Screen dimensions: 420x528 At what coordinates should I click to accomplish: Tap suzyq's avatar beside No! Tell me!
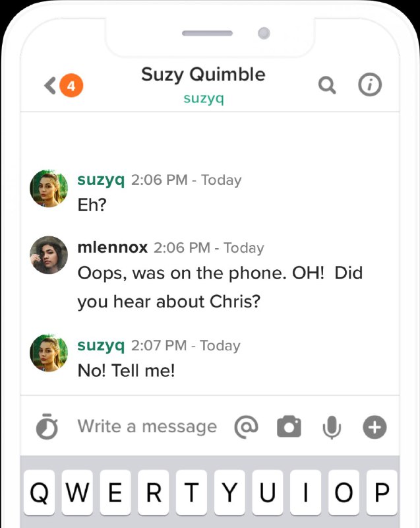49,353
